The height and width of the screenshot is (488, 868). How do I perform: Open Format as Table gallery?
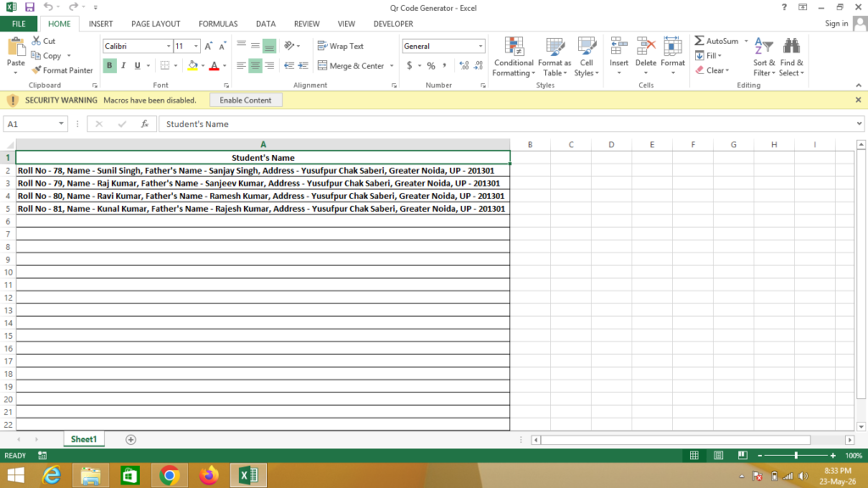(x=554, y=57)
